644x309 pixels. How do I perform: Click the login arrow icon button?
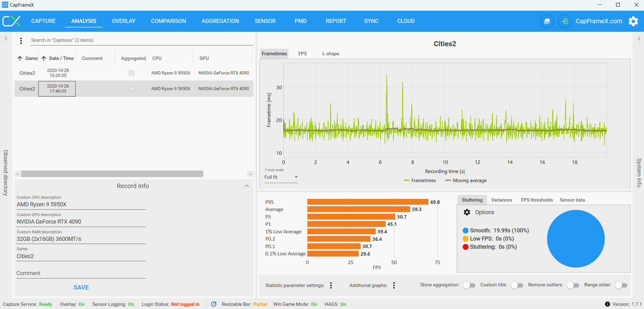pos(565,21)
